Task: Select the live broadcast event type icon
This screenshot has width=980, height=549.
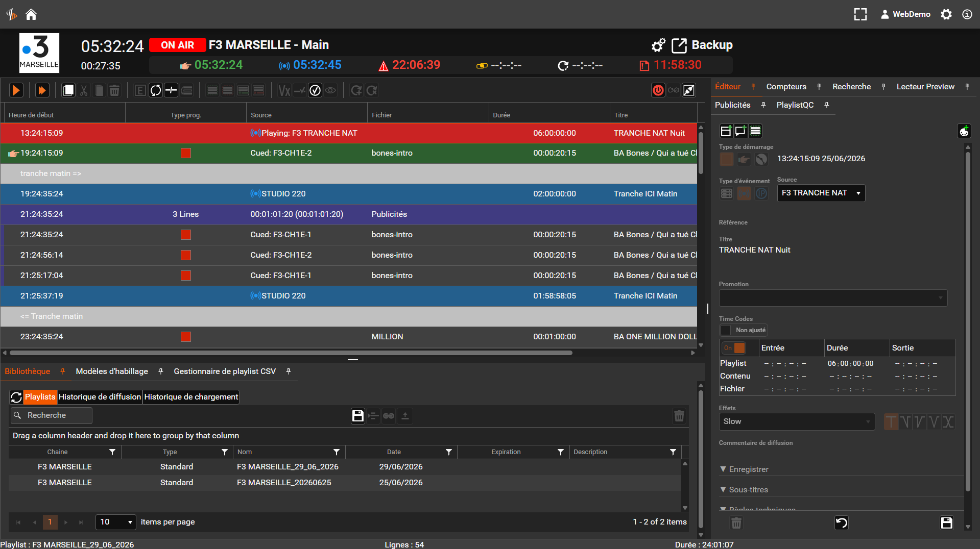Action: click(x=744, y=193)
